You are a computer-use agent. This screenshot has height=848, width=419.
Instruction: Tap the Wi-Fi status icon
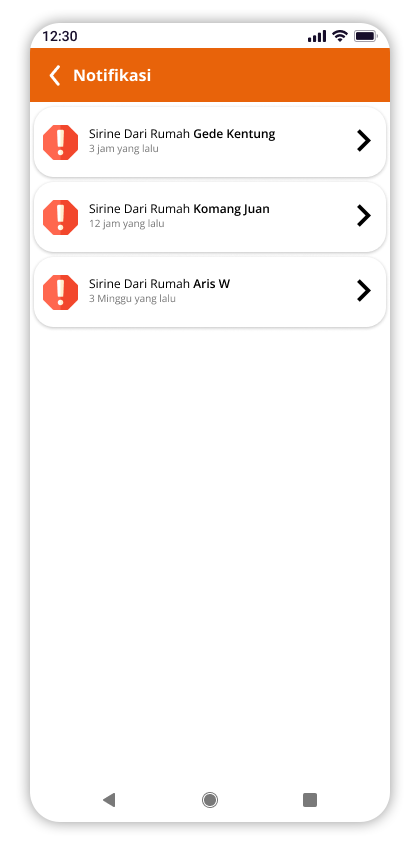coord(340,36)
